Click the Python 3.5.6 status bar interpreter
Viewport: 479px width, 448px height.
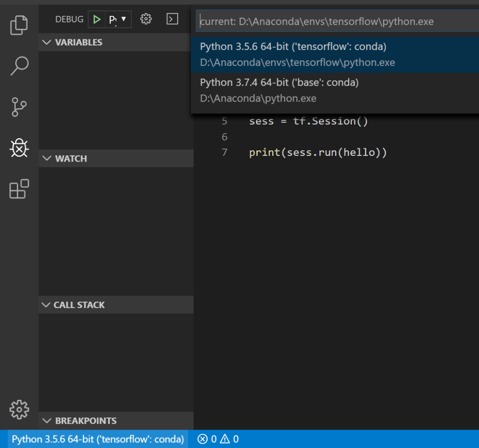pos(98,439)
